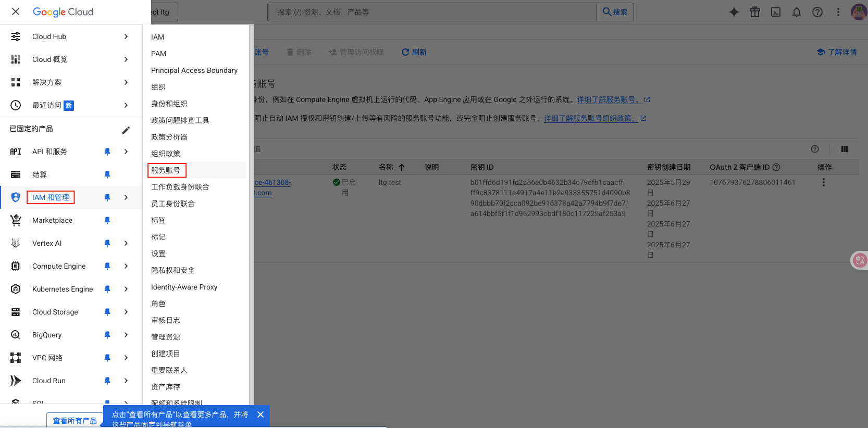Open column display options icon in table

[845, 149]
